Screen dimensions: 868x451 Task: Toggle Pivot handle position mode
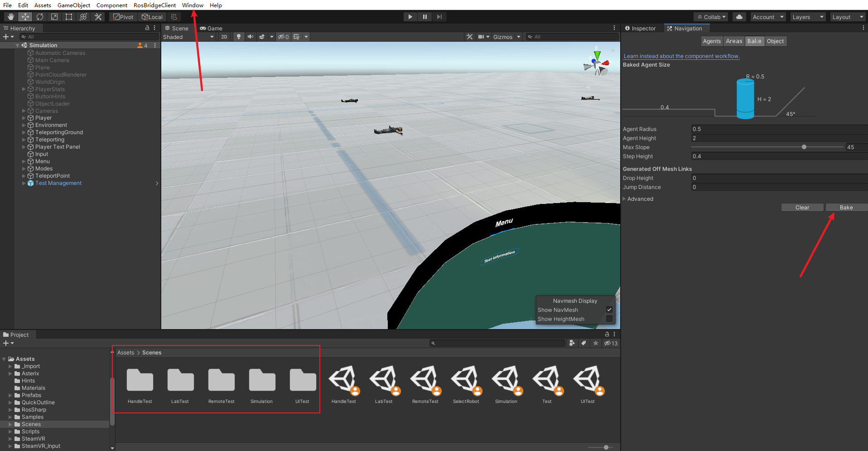pyautogui.click(x=123, y=17)
